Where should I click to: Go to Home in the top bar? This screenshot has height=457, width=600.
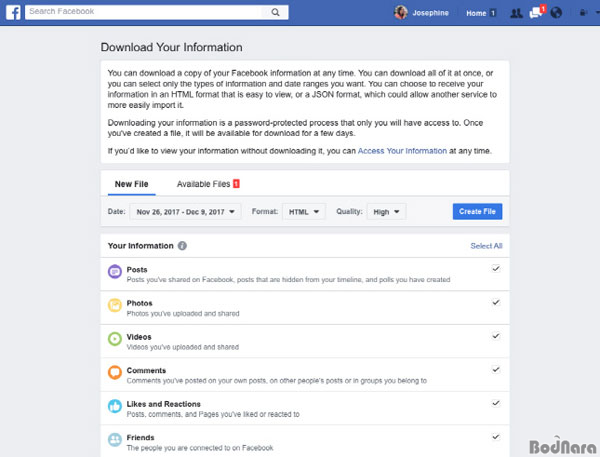click(x=481, y=13)
